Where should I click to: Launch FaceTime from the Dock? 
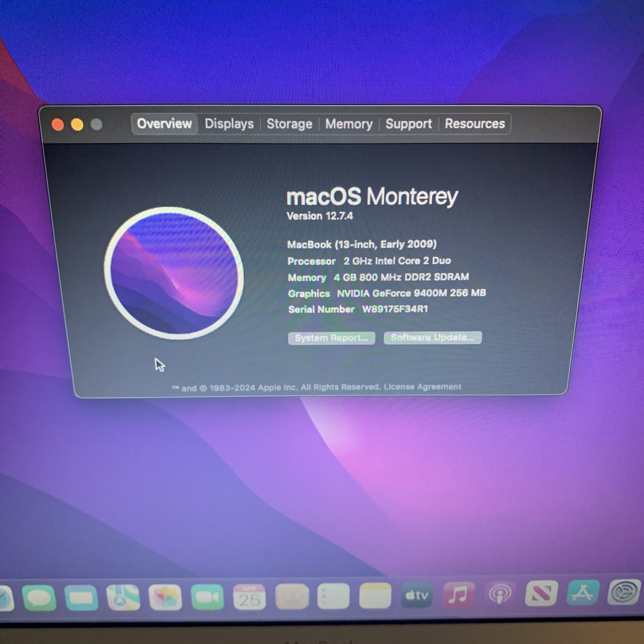click(208, 597)
